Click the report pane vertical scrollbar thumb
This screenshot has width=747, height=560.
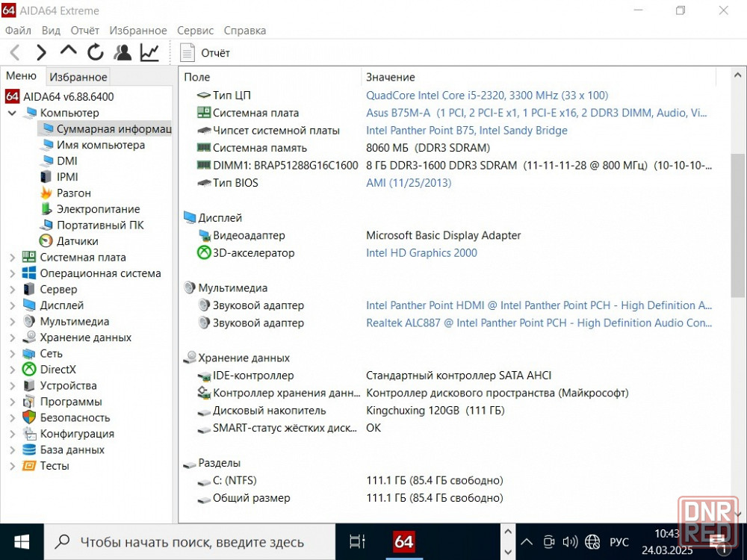click(x=737, y=225)
